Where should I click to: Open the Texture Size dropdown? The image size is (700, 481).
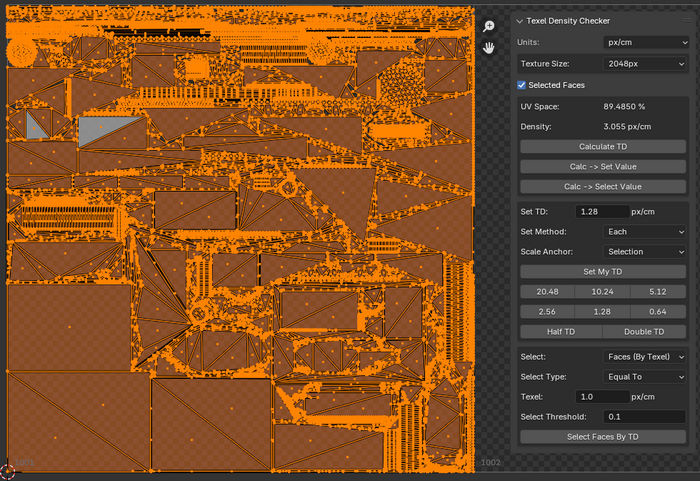645,63
